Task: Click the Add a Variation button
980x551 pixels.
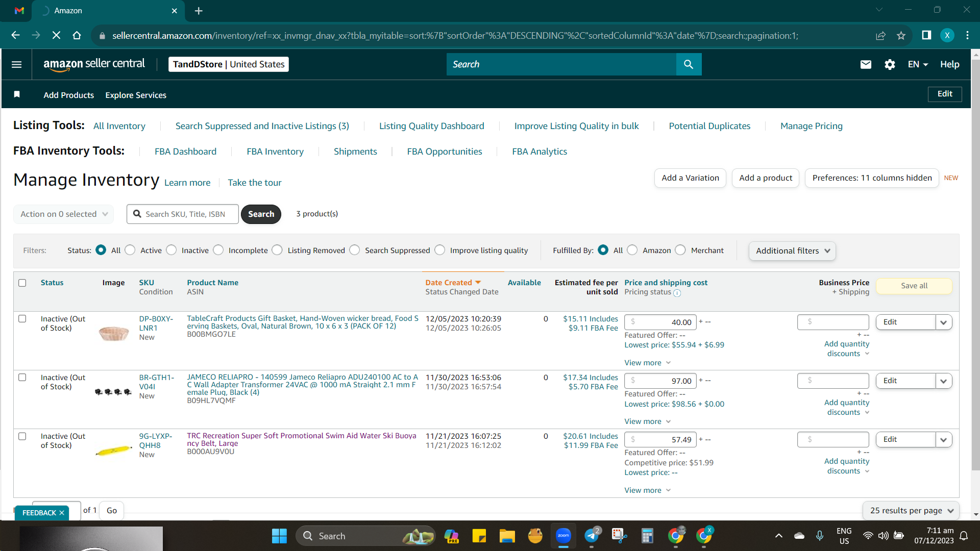Action: (690, 178)
